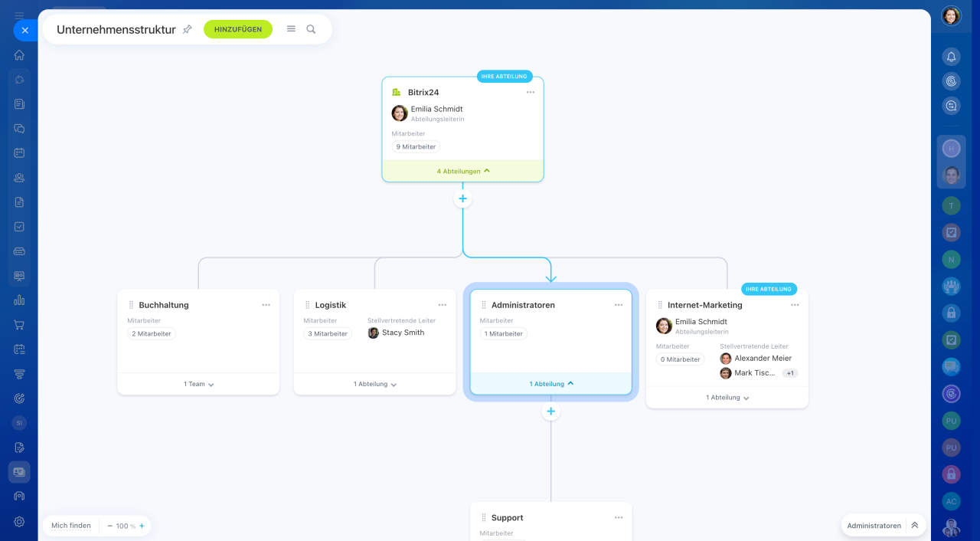This screenshot has height=541, width=980.
Task: Open the 2 Mitarbeiter chip in Buchhaltung
Action: pyautogui.click(x=152, y=333)
